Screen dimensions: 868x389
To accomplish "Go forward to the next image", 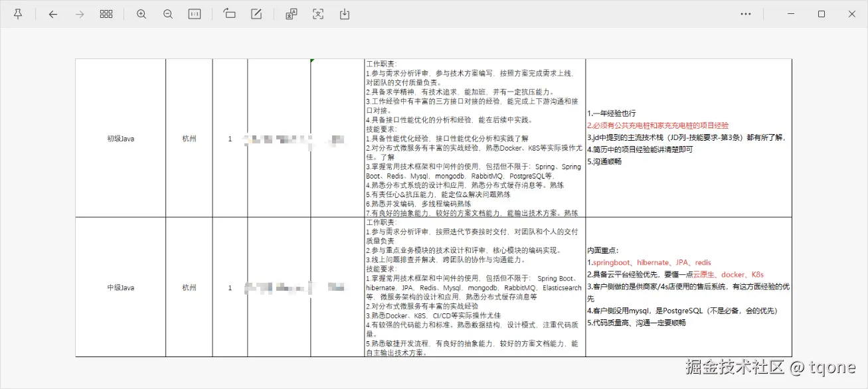I will (x=79, y=13).
